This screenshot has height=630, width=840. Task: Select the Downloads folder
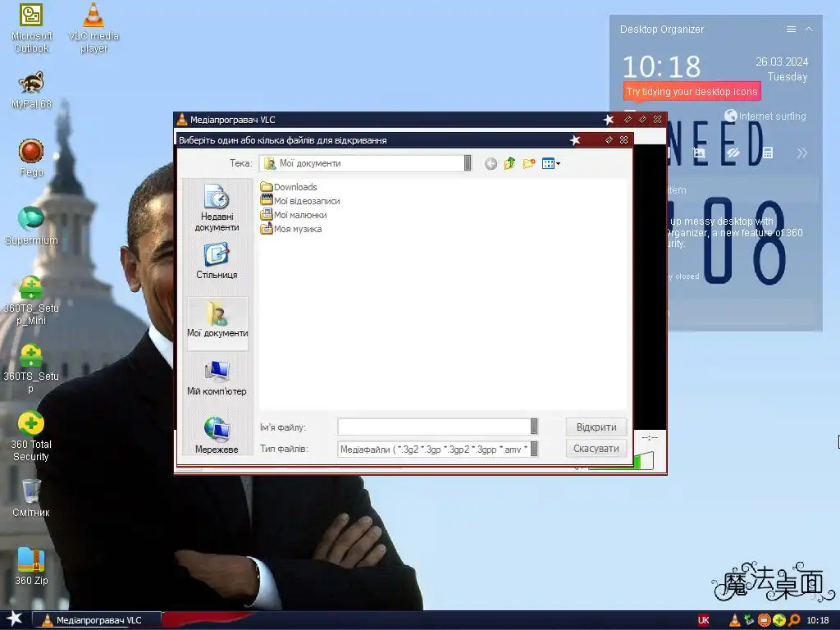(289, 187)
